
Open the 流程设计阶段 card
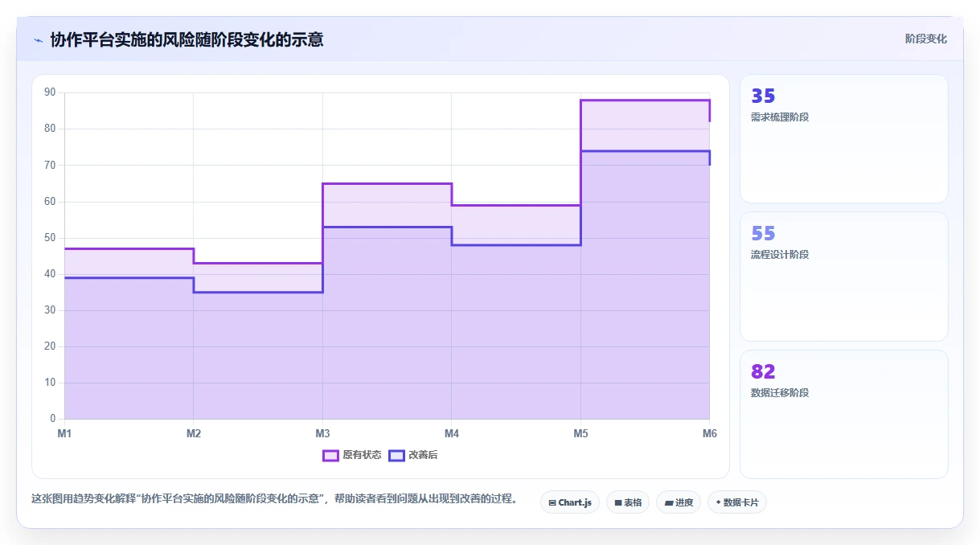(844, 277)
